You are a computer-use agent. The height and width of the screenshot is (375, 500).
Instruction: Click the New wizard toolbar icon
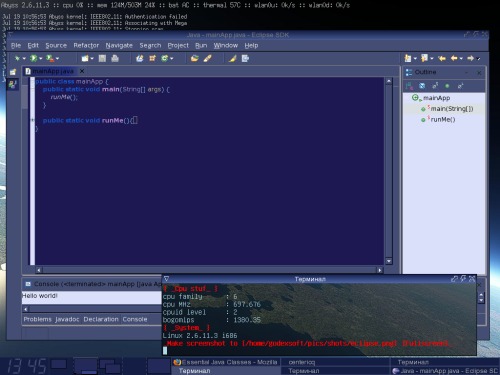pyautogui.click(x=85, y=59)
